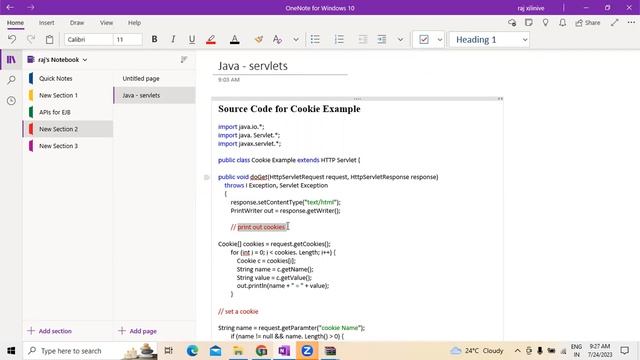Click the Clipboard paste icon
The width and height of the screenshot is (640, 360).
[x=49, y=40]
